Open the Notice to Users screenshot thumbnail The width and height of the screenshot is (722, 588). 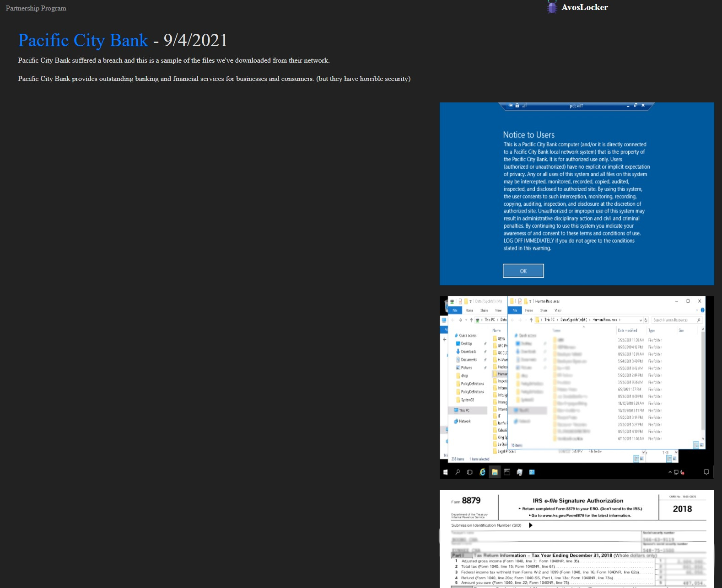point(577,194)
